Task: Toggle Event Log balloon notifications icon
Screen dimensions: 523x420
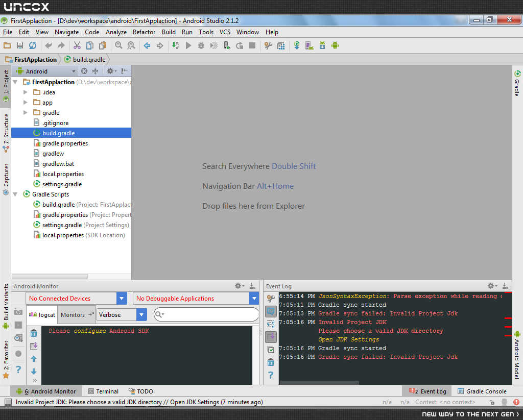Action: 271,312
